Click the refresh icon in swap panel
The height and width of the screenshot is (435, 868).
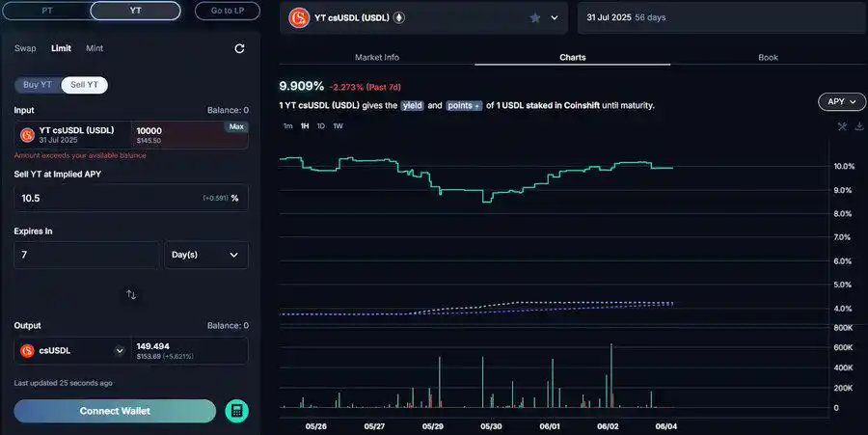tap(239, 48)
